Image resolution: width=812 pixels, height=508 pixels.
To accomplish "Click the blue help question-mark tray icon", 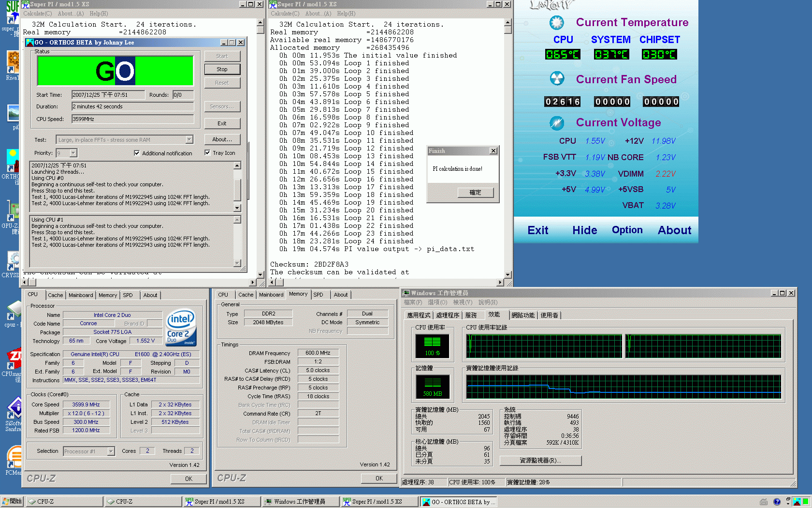I will click(x=777, y=502).
